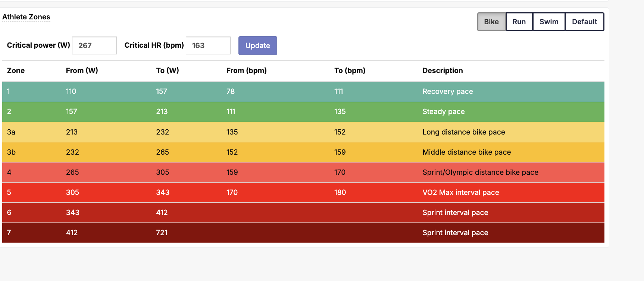Click From (W) value 343 in zone 6
The height and width of the screenshot is (281, 644).
click(x=73, y=212)
